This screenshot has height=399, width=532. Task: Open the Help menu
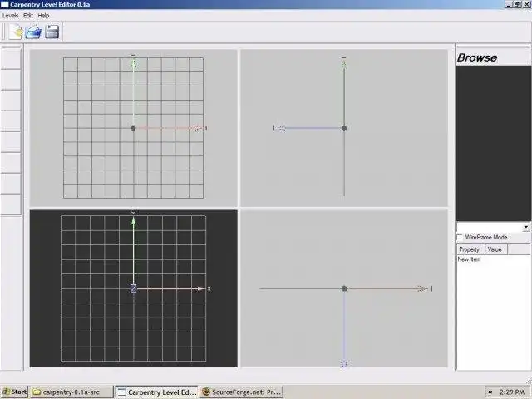tap(43, 16)
